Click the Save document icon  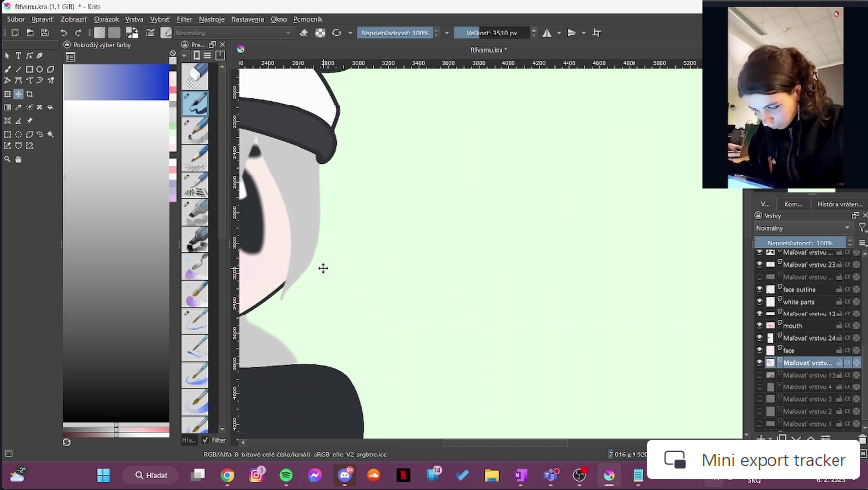tap(45, 33)
